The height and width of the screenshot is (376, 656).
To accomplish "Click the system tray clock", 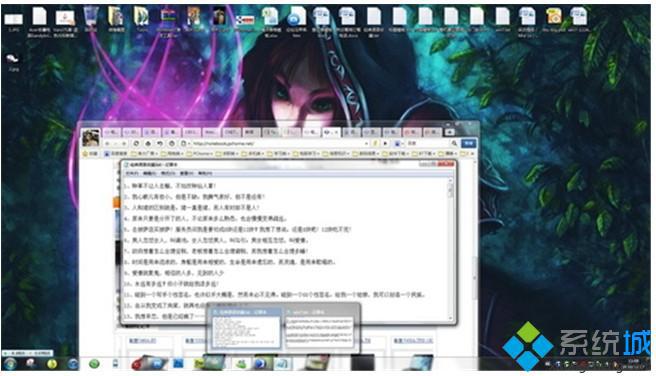I will point(634,364).
